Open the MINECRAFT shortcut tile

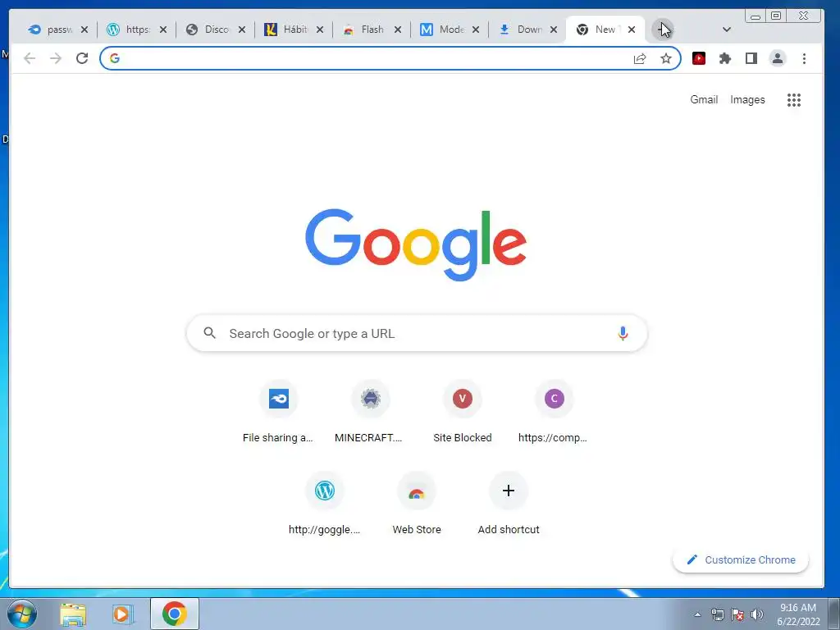click(x=370, y=413)
